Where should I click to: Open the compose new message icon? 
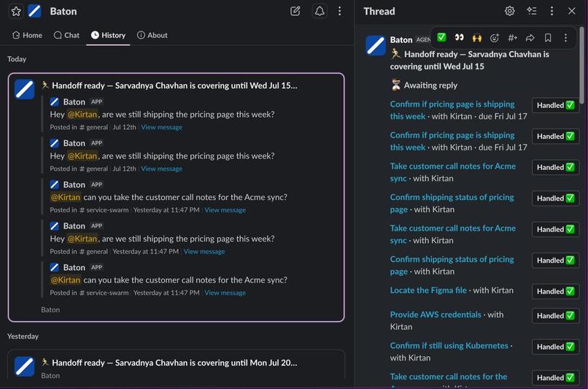click(295, 11)
